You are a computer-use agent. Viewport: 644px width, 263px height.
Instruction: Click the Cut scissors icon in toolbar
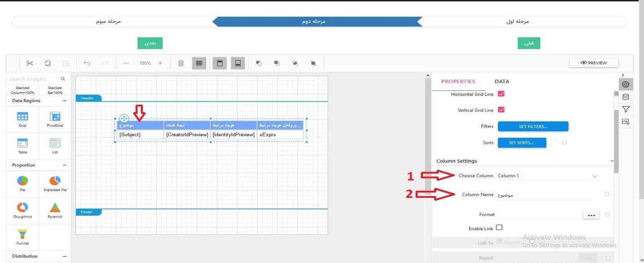[x=30, y=63]
